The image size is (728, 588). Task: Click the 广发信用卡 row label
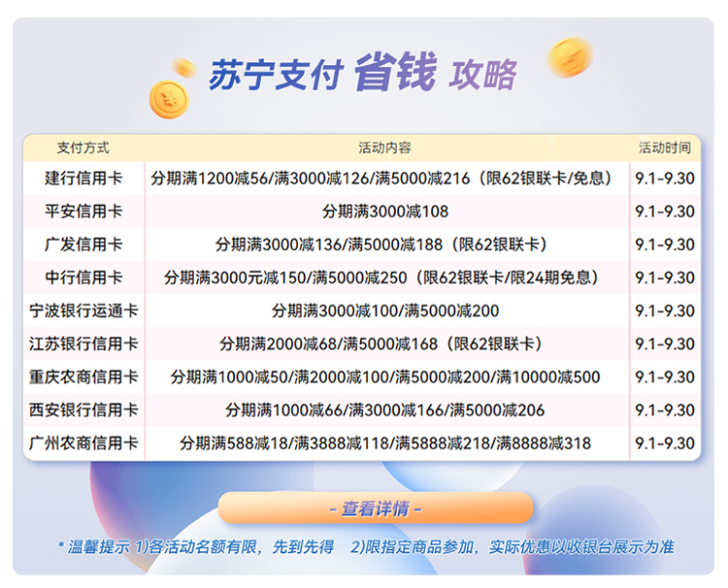pos(83,245)
